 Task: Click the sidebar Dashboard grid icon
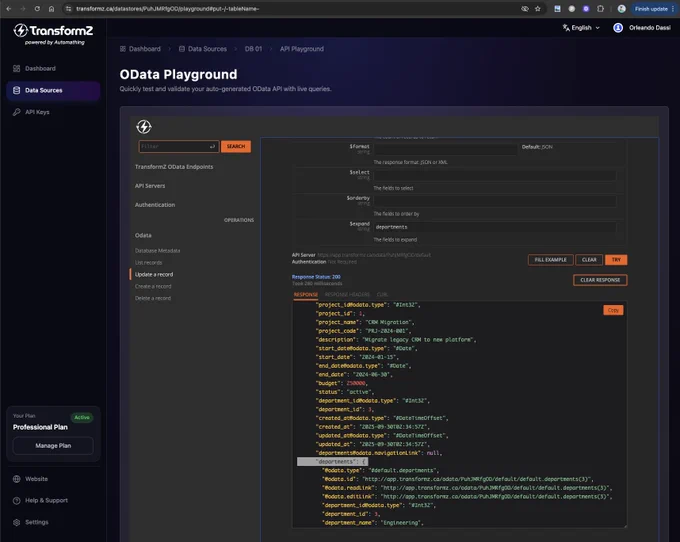(x=16, y=69)
